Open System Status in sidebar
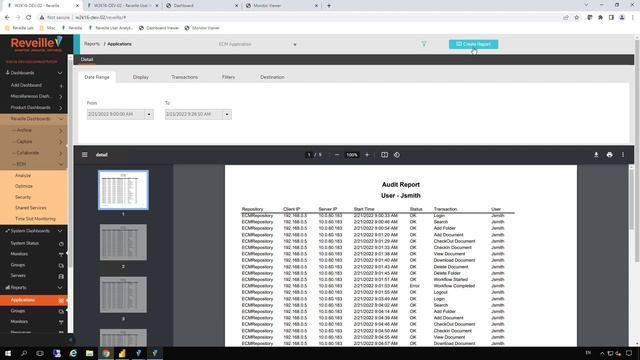Screen dimensions: 640x360 click(25, 243)
